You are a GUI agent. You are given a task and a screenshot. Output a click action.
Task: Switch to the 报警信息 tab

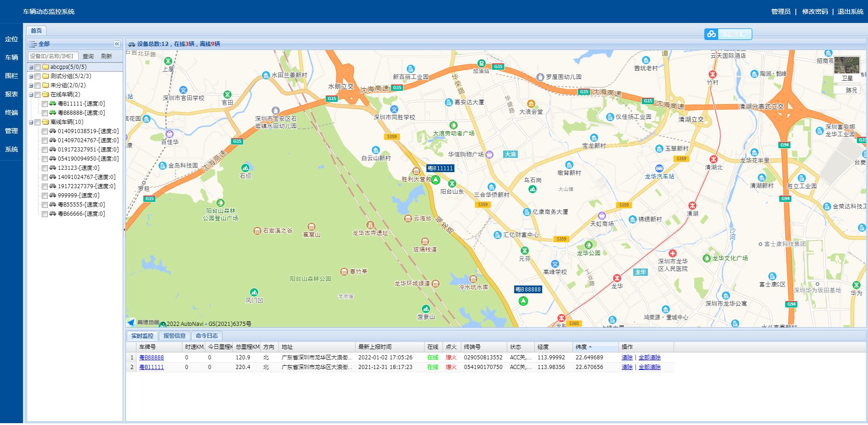(174, 336)
